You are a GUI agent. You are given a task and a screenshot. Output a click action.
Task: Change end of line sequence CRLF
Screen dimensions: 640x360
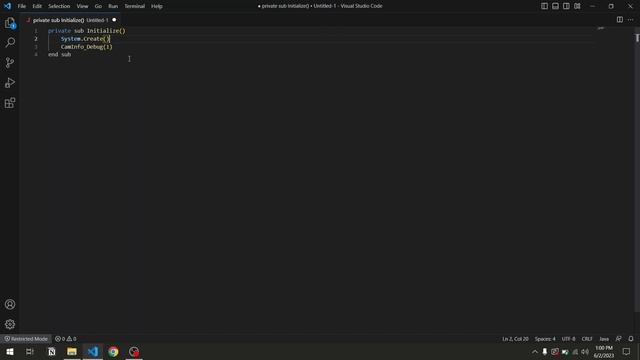pos(587,339)
